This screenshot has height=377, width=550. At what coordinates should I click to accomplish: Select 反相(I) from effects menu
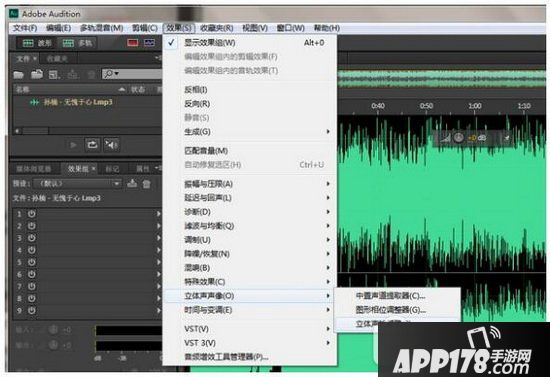250,90
